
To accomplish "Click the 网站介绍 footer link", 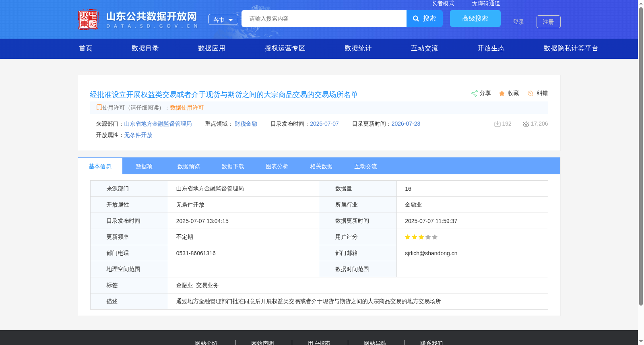I will click(x=206, y=343).
